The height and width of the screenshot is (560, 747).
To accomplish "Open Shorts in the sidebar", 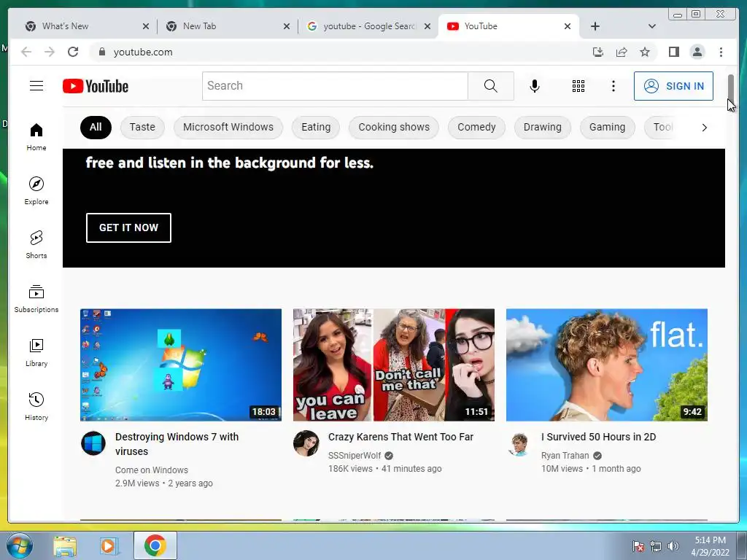I will (x=36, y=245).
